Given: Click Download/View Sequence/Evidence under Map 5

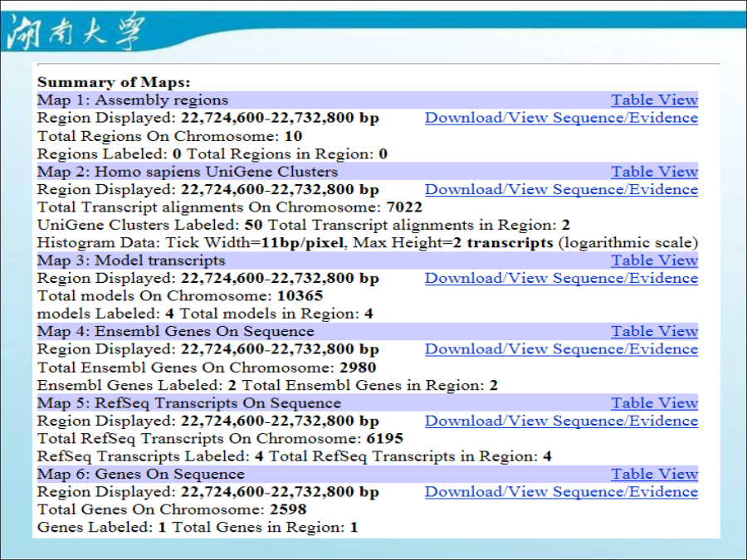Looking at the screenshot, I should click(561, 421).
